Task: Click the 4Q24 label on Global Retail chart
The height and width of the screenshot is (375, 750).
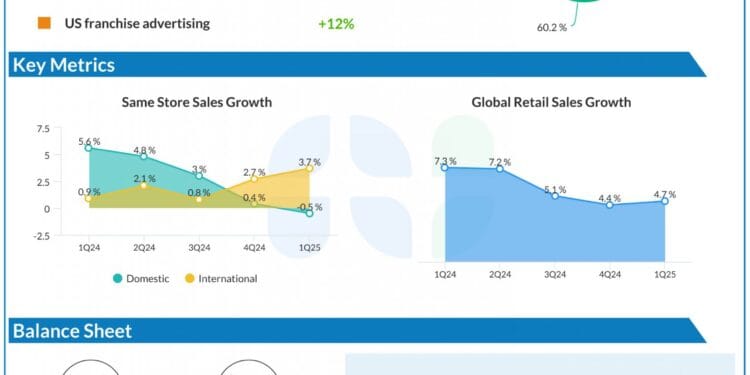Action: pos(610,275)
